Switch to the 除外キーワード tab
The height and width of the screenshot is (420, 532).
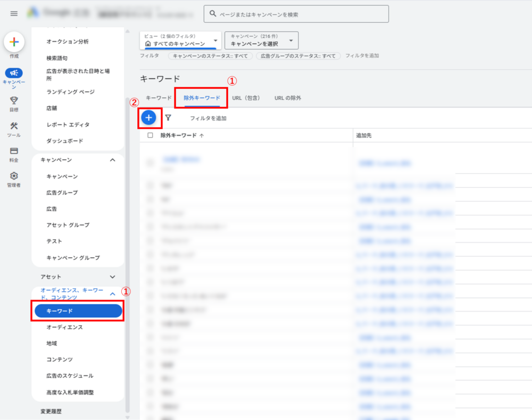pyautogui.click(x=202, y=98)
